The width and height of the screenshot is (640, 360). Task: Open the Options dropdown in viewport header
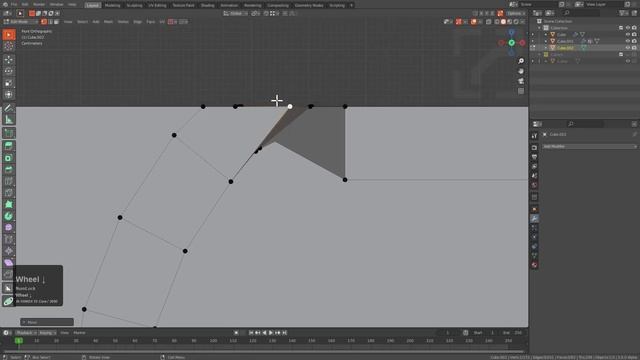(x=516, y=13)
